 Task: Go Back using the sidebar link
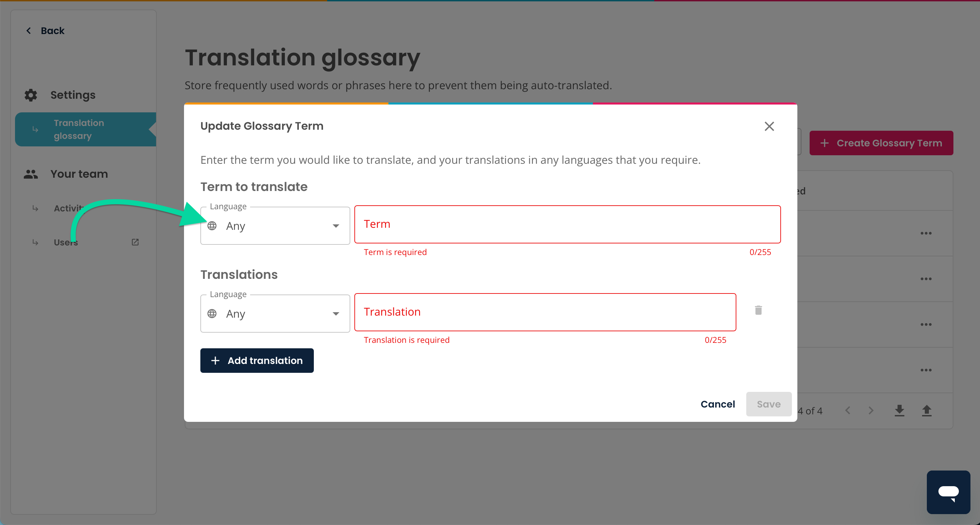click(x=52, y=30)
